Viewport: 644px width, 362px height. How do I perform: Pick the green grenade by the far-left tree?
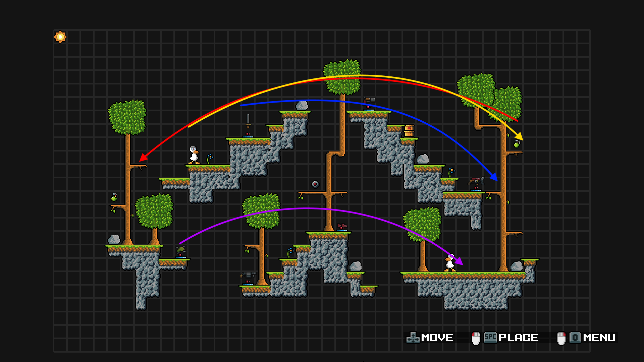point(114,197)
